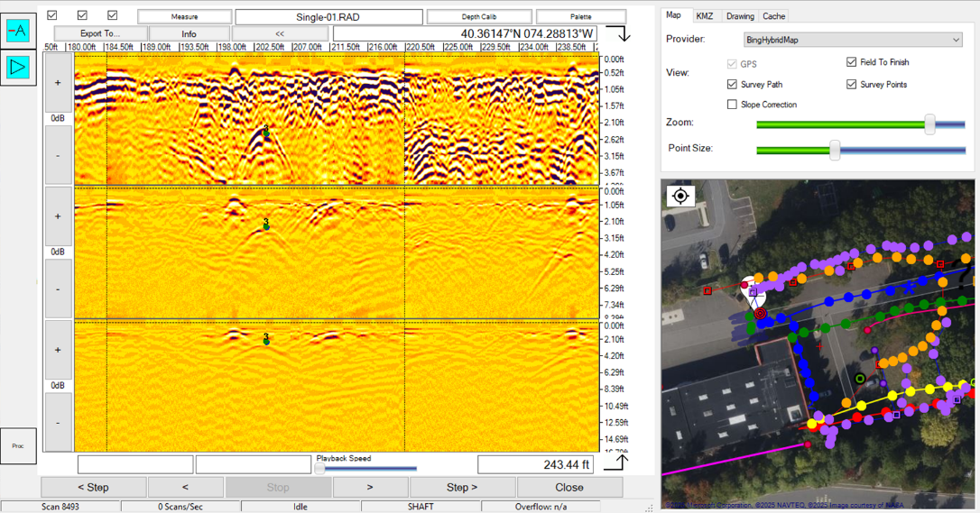Toggle the Field To Finish checkbox

click(851, 62)
